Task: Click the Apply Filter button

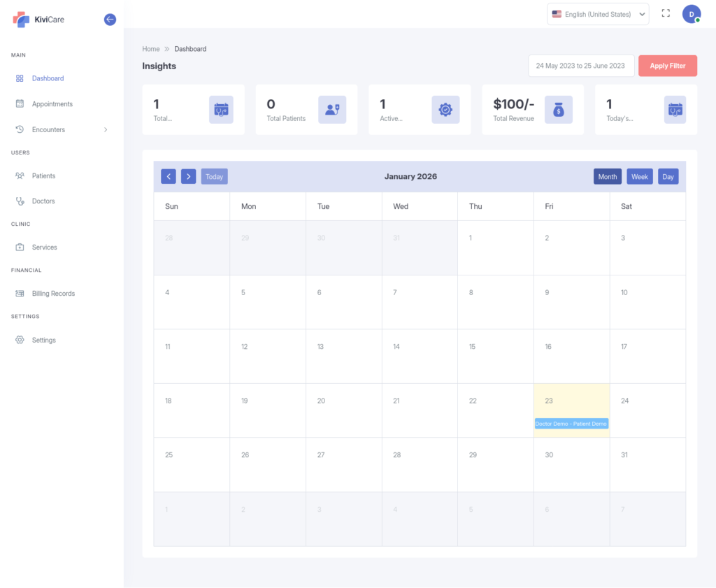Action: (667, 66)
